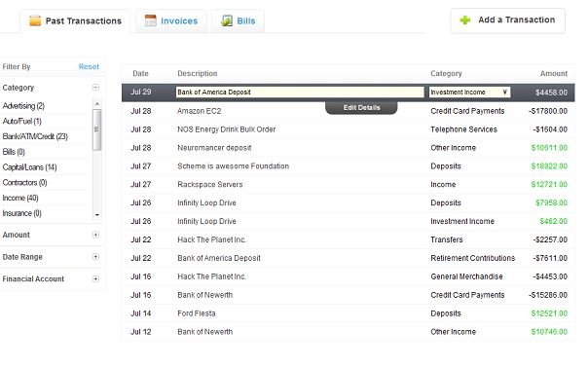Click the Edit Details button
This screenshot has height=367, width=588.
point(361,108)
